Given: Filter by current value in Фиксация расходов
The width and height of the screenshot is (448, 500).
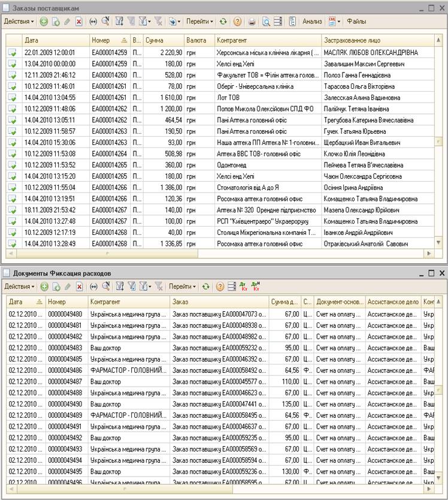Looking at the screenshot, I should coord(132,287).
